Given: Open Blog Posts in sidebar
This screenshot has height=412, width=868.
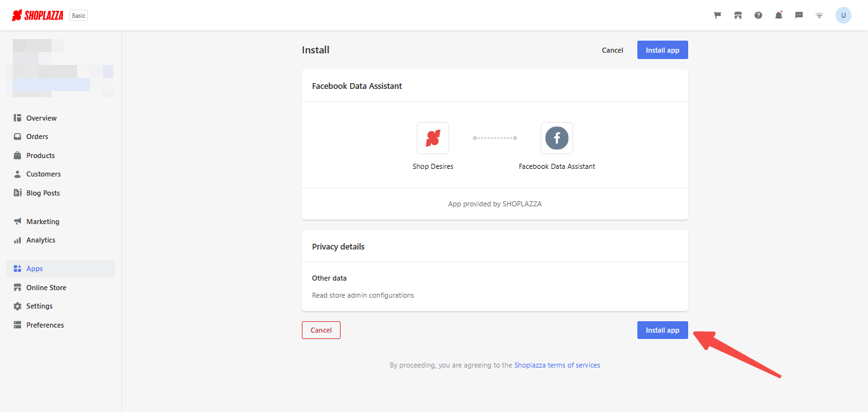Looking at the screenshot, I should (x=60, y=193).
